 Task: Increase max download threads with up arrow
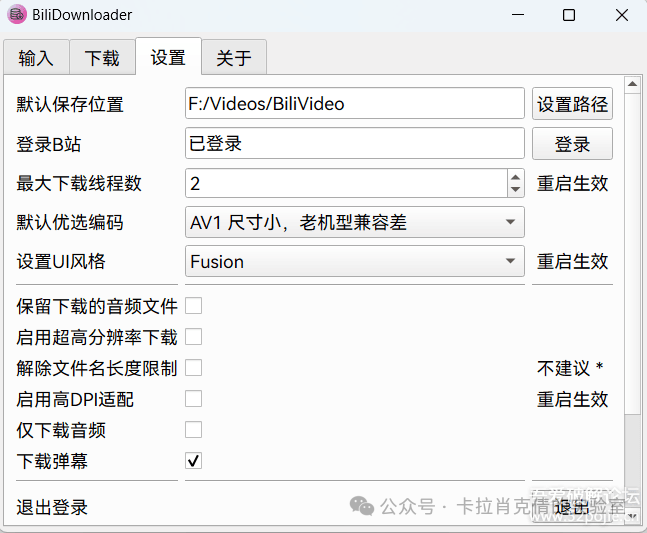(x=516, y=177)
